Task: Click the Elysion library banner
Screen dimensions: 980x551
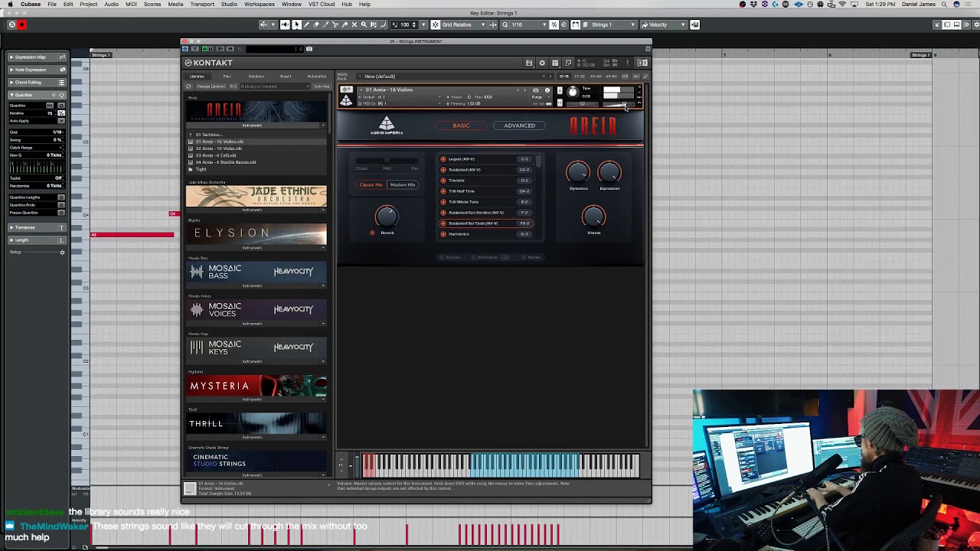Action: coord(256,234)
